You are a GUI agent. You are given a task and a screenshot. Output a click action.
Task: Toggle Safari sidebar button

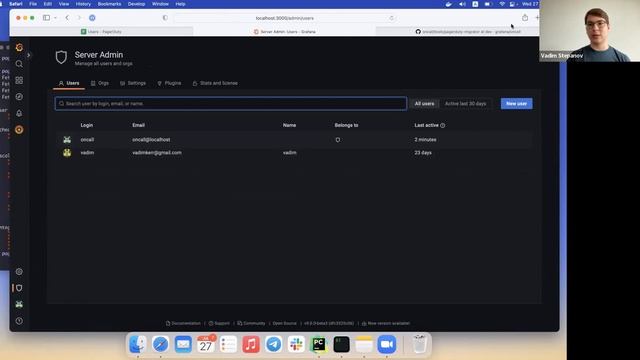pyautogui.click(x=47, y=18)
